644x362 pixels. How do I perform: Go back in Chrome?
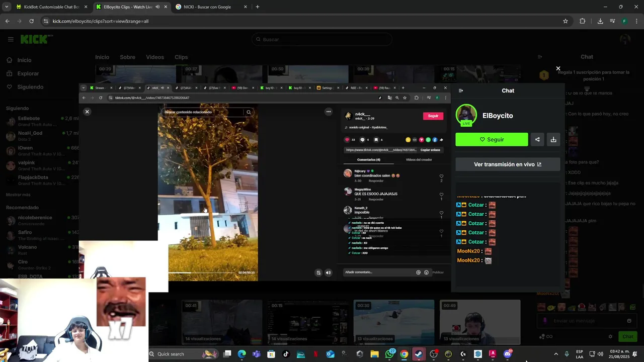click(x=7, y=21)
